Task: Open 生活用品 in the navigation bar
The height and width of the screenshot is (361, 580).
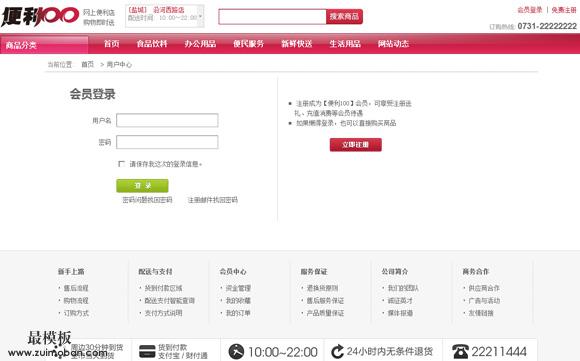Action: [x=345, y=44]
